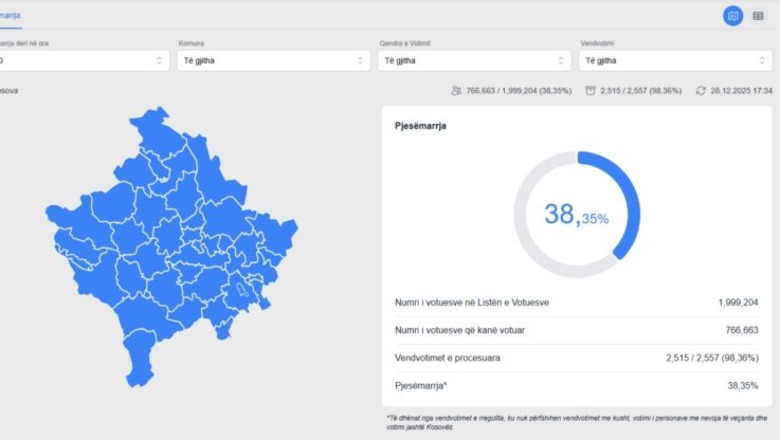The height and width of the screenshot is (440, 780).
Task: Click the Pjesëmarrja* percentage row
Action: click(576, 385)
